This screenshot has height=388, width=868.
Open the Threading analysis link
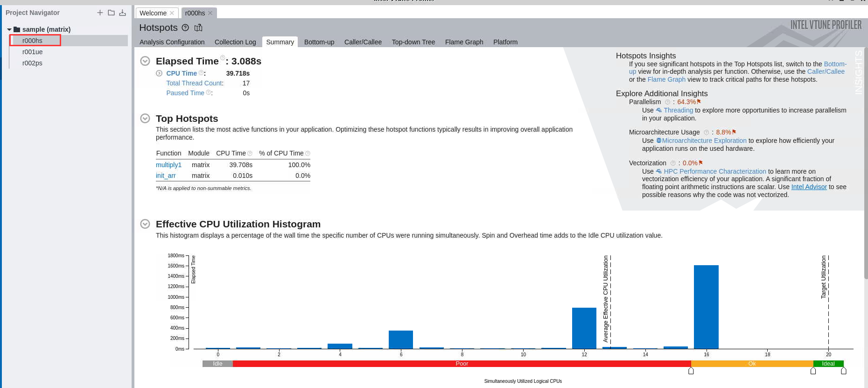pyautogui.click(x=678, y=110)
